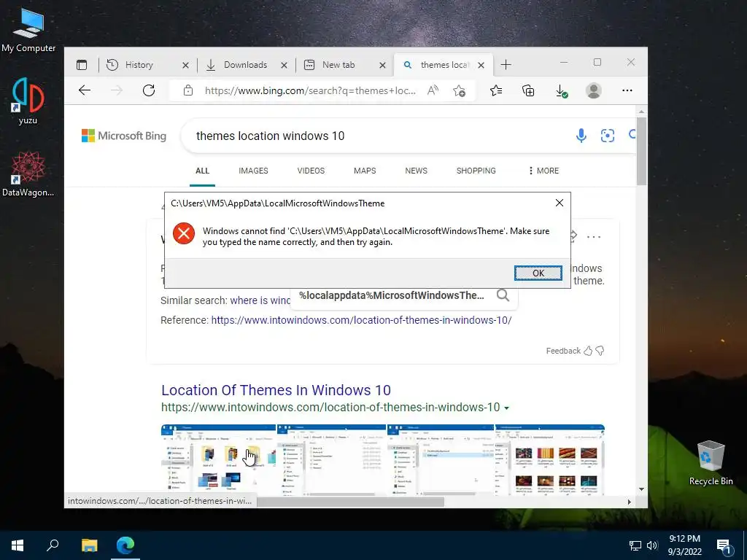
Task: Close the History tab
Action: 185,65
